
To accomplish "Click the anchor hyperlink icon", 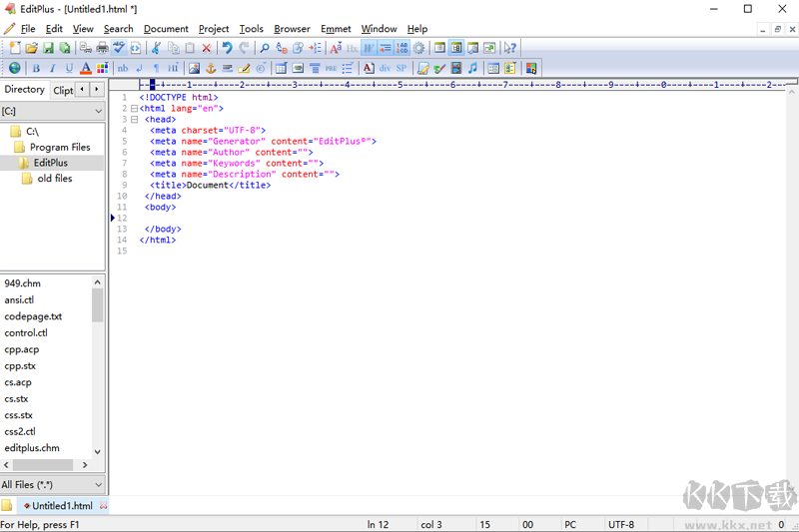I will pyautogui.click(x=211, y=69).
